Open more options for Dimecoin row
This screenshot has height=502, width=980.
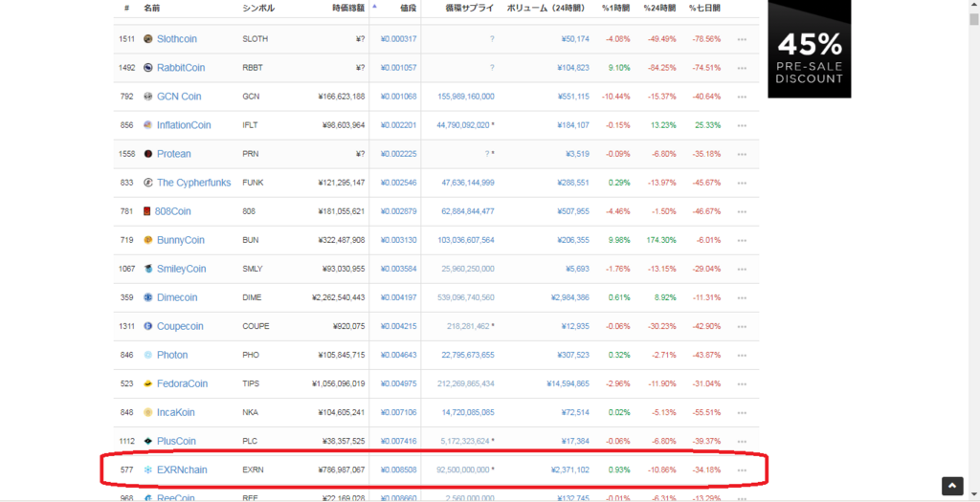click(x=742, y=297)
